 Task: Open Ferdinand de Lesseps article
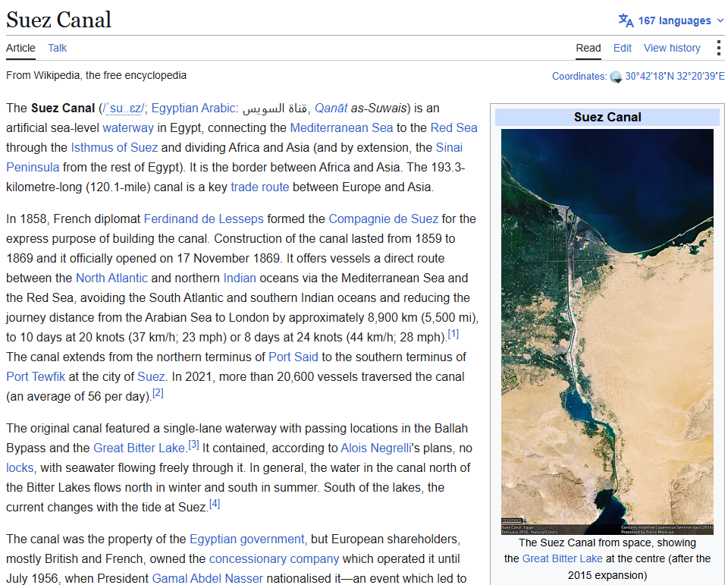click(203, 219)
